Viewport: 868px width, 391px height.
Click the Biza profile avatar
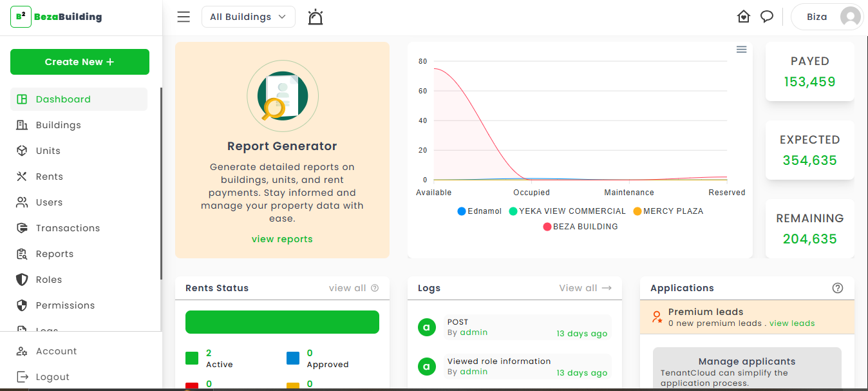851,17
